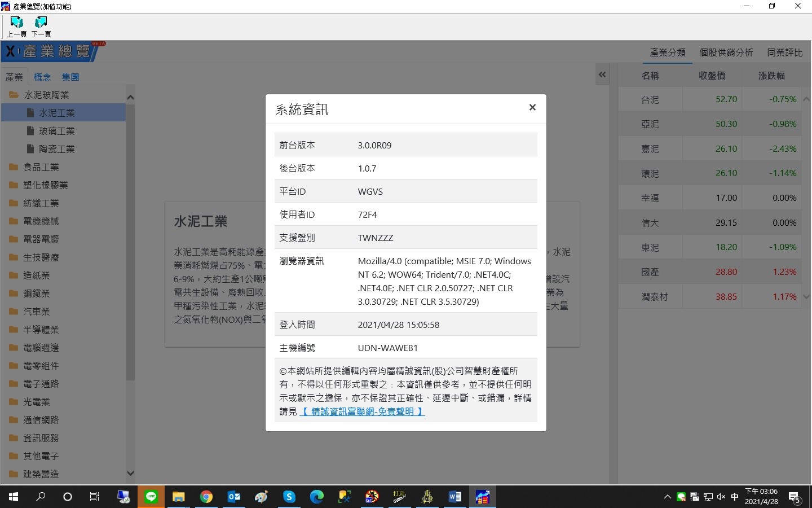Open the 精誠資訊富聯網-免責聲明 link
Viewport: 812px width, 508px height.
click(x=361, y=411)
